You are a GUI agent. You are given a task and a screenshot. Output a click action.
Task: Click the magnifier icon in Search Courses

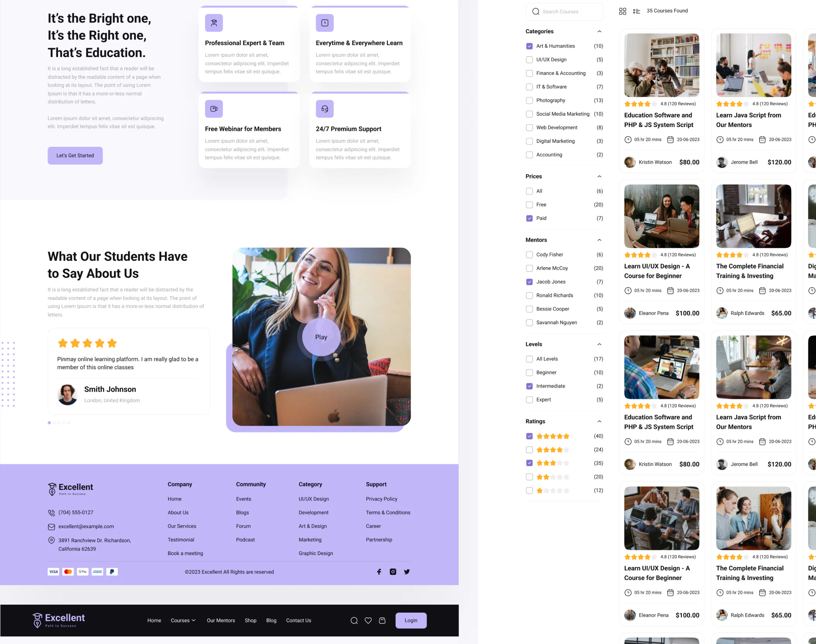coord(535,12)
